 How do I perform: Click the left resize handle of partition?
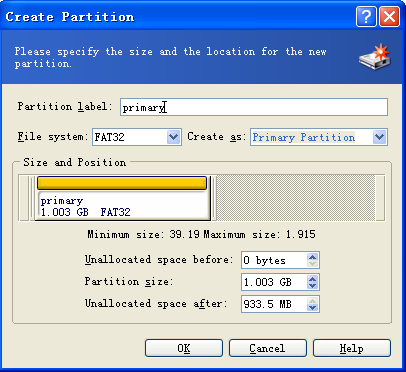click(x=32, y=198)
